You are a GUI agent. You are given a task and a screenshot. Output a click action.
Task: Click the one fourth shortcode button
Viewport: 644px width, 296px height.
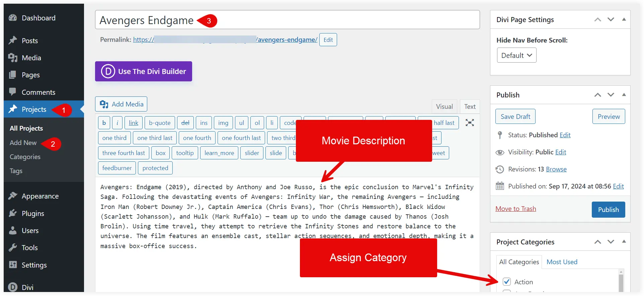[197, 138]
